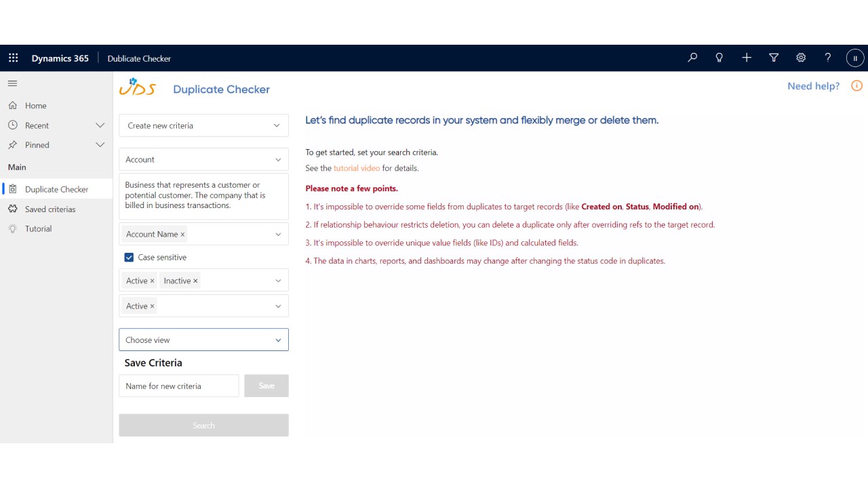Open the Choose view dropdown

203,340
